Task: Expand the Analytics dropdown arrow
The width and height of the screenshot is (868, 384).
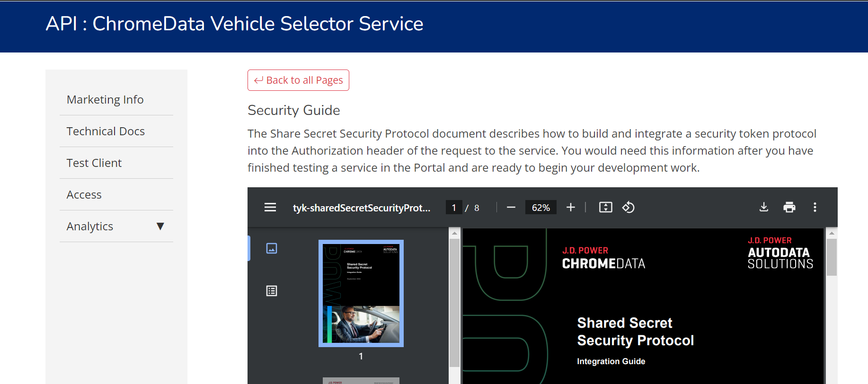Action: 160,227
